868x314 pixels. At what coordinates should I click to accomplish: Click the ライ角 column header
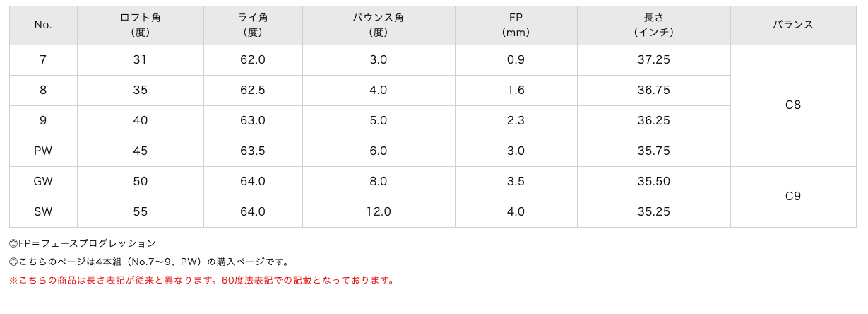click(x=253, y=25)
